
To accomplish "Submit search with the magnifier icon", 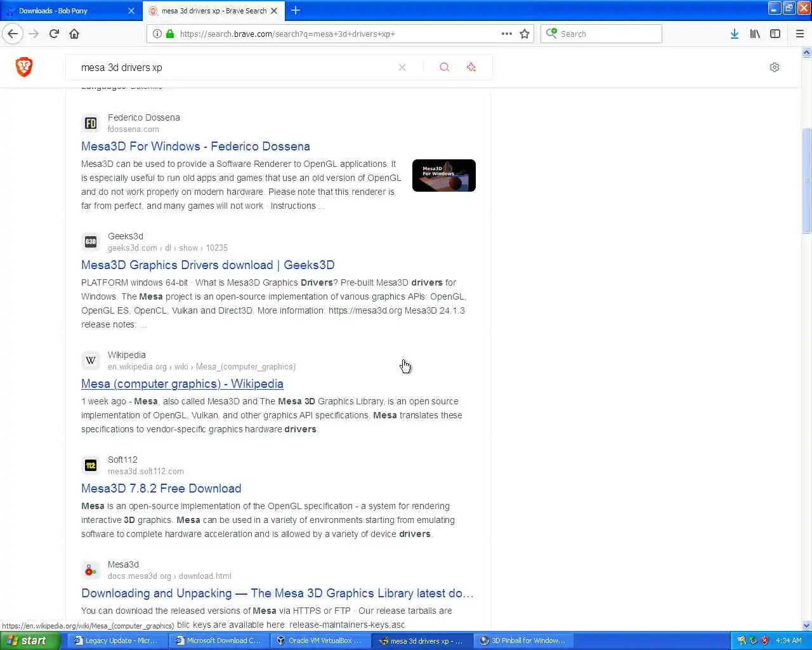I will click(x=444, y=67).
